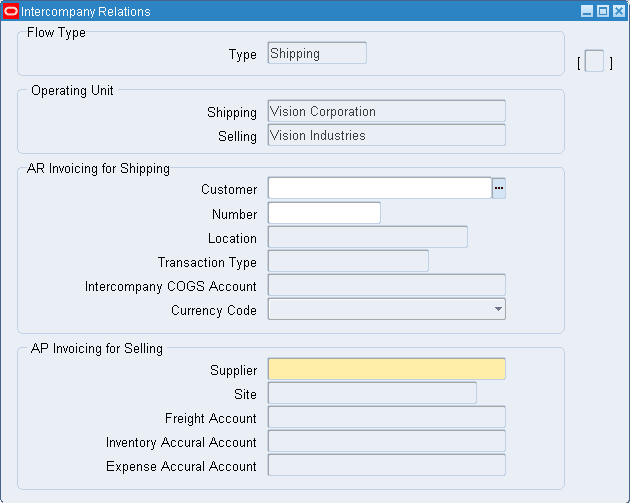
Task: Click the Flow Type field showing Shipping
Action: (x=317, y=54)
